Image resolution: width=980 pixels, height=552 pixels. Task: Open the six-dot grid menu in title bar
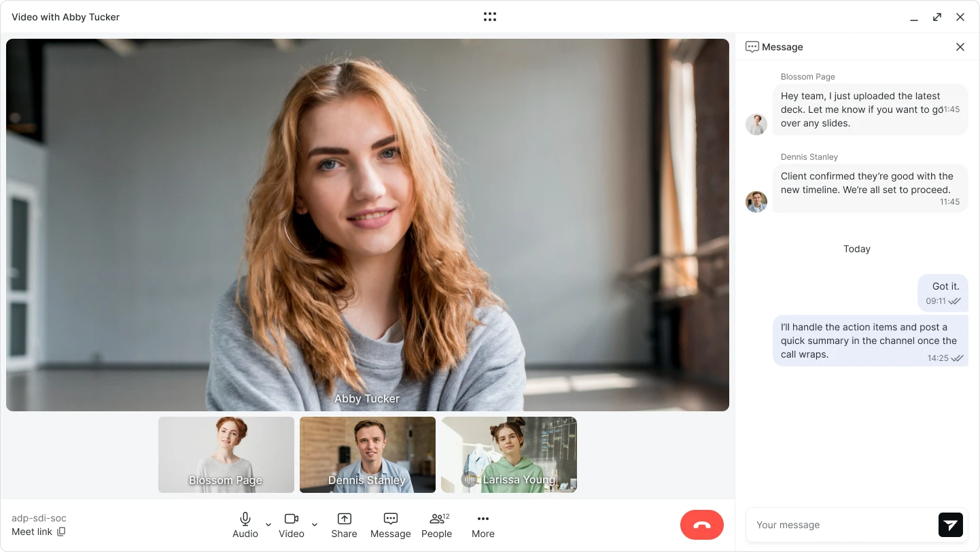pyautogui.click(x=490, y=17)
